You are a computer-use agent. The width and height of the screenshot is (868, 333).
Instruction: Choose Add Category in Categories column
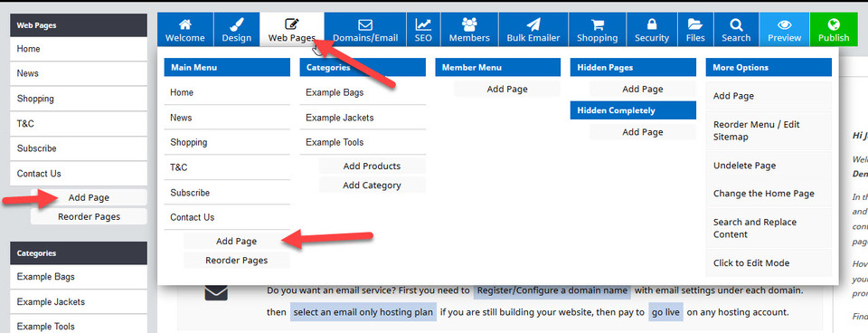pos(372,186)
